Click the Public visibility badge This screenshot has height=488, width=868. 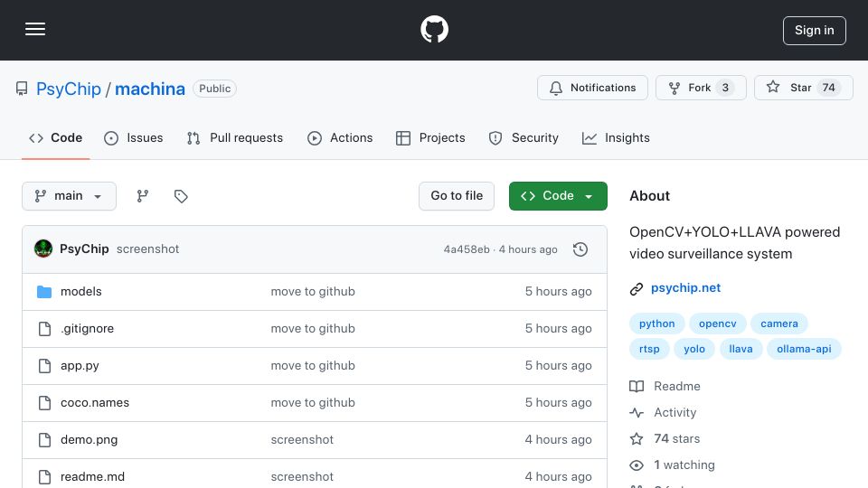point(215,89)
